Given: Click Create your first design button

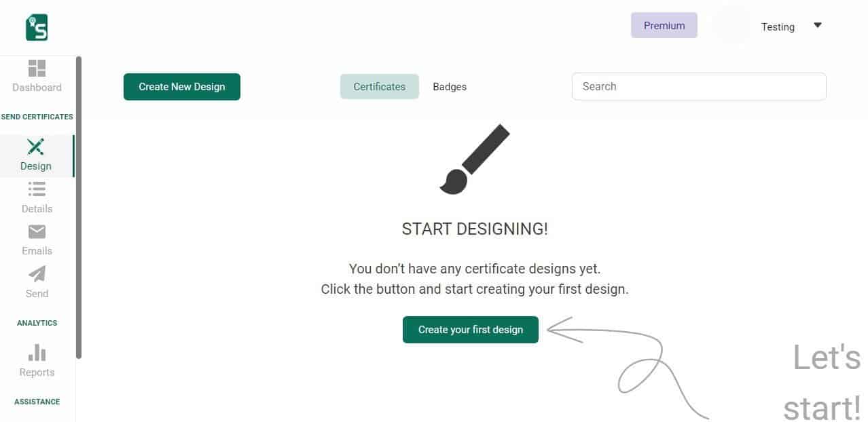Looking at the screenshot, I should [471, 330].
